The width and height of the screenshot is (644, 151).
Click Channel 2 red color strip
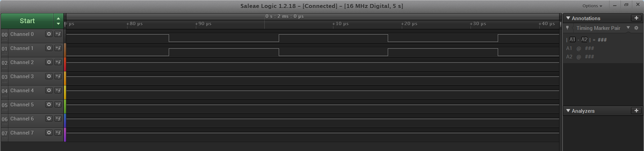click(65, 64)
